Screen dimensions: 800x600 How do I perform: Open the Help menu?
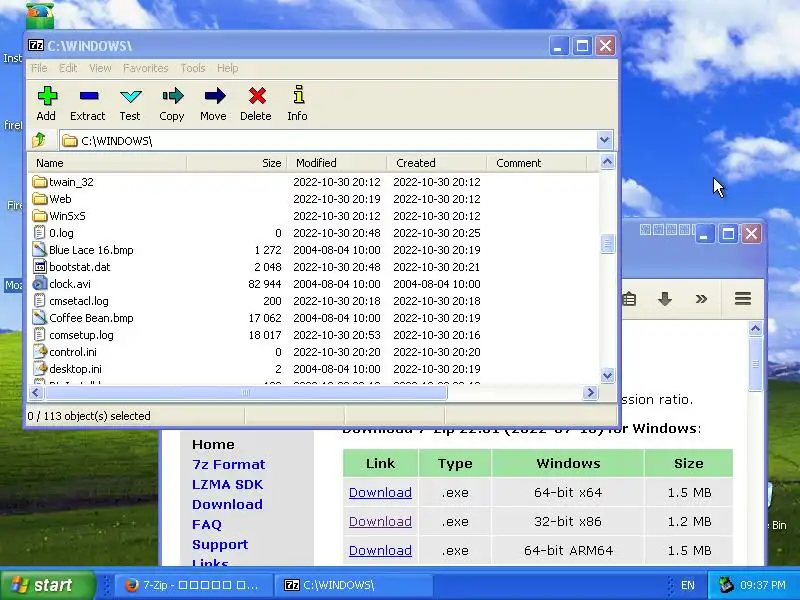[228, 68]
